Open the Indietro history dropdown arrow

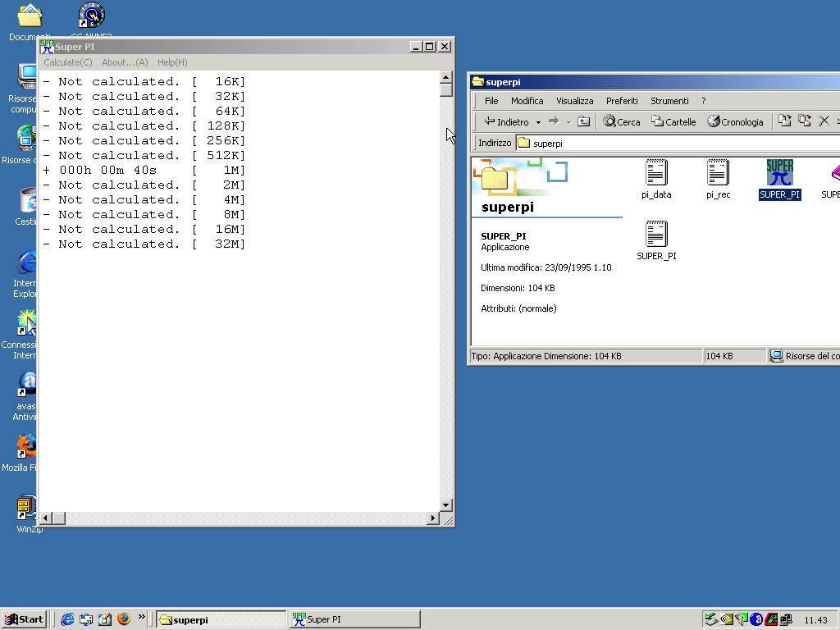tap(538, 122)
